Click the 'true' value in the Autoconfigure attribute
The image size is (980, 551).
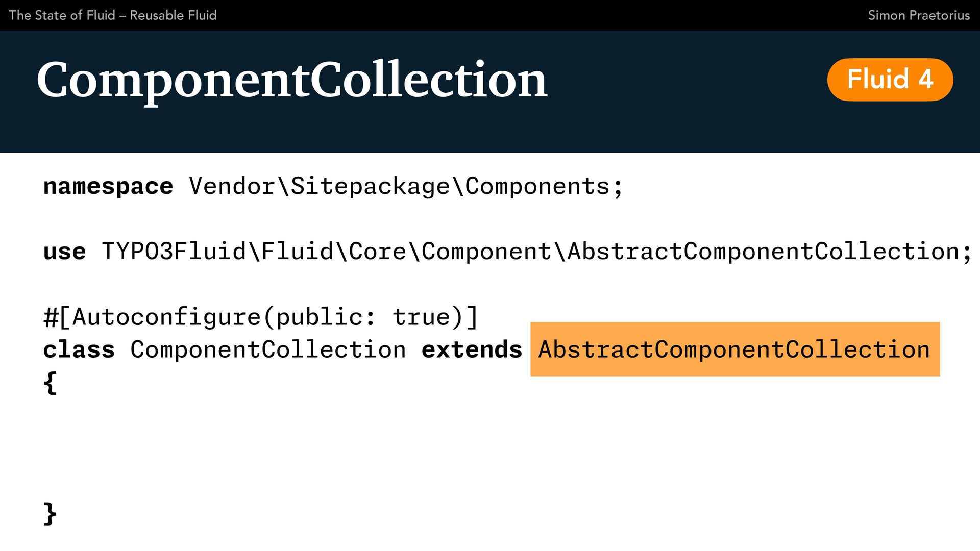click(x=422, y=317)
